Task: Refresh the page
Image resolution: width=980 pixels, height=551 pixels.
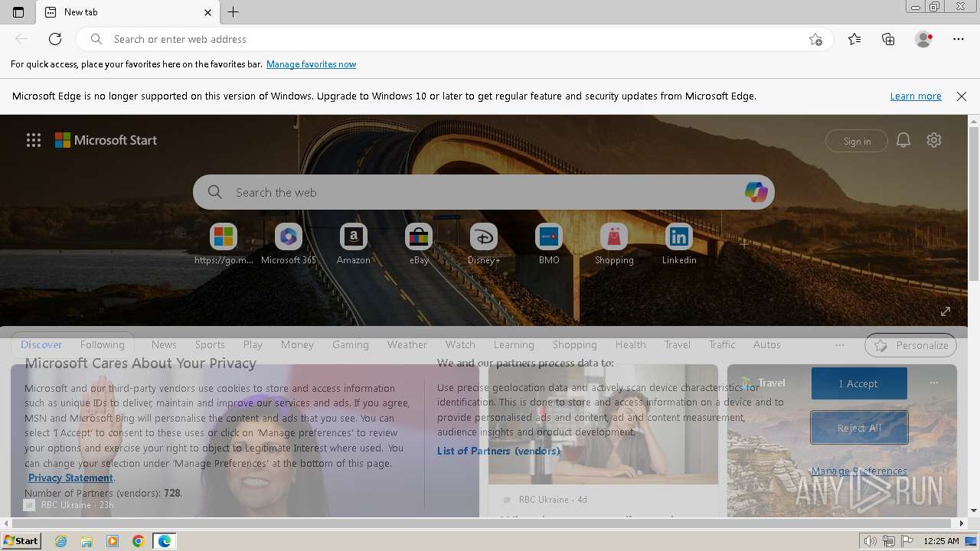Action: pyautogui.click(x=55, y=39)
